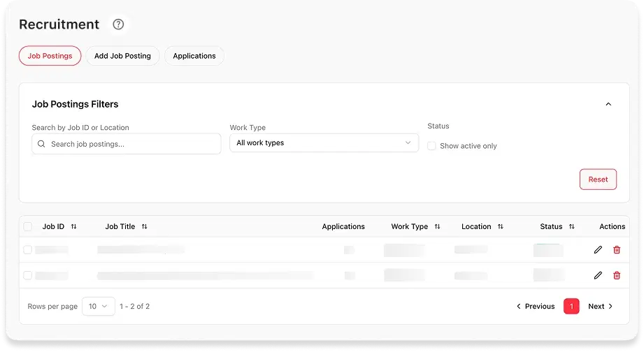The height and width of the screenshot is (352, 644).
Task: Sort table by Job ID column
Action: (74, 226)
